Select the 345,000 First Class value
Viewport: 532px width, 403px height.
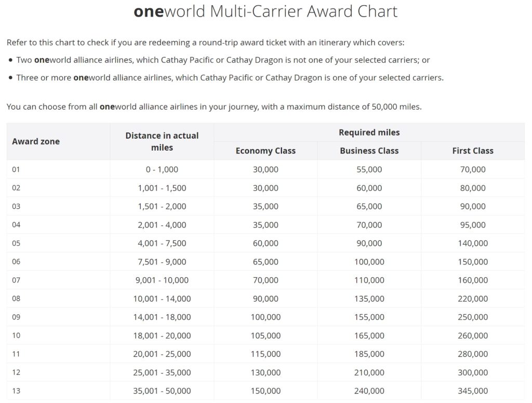(x=473, y=391)
